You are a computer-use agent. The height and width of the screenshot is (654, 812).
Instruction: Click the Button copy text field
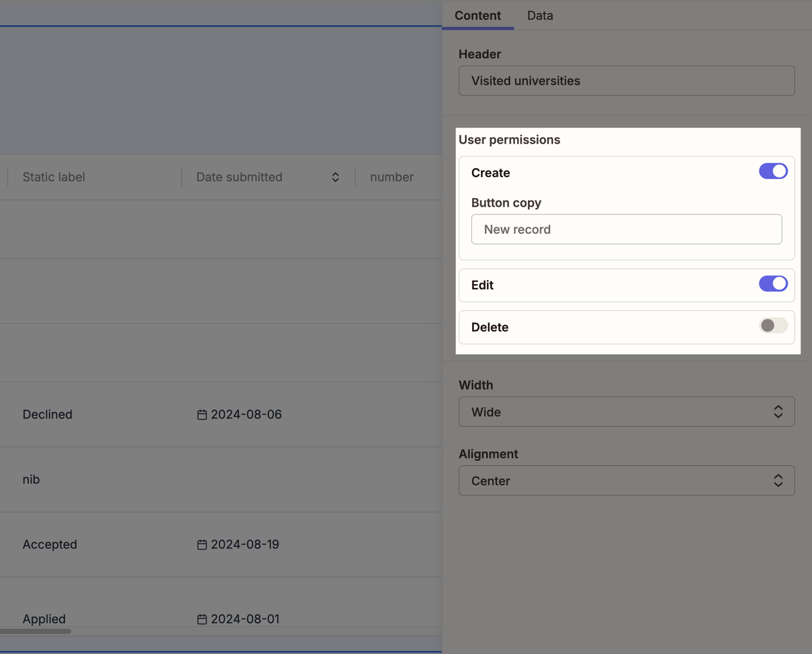coord(626,229)
